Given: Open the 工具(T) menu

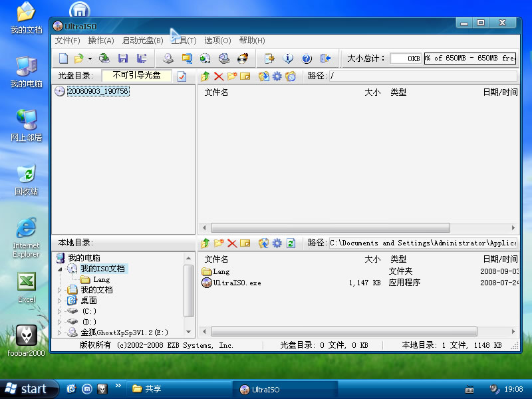Looking at the screenshot, I should (184, 41).
